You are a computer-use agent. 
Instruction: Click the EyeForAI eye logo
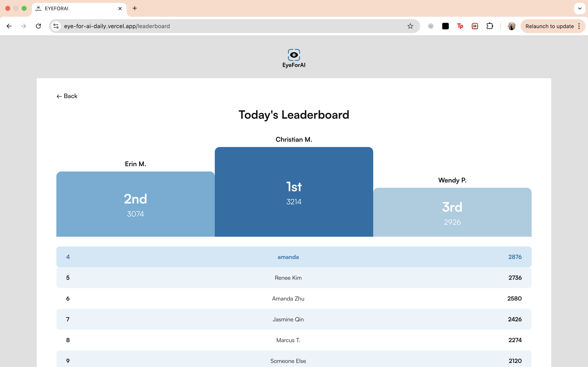pyautogui.click(x=294, y=55)
